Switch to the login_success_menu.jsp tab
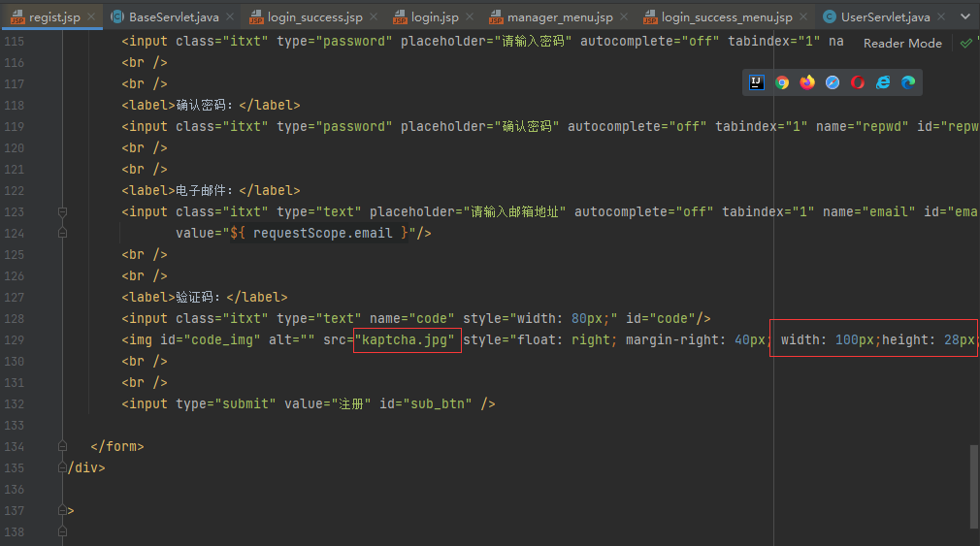The image size is (980, 546). 727,17
